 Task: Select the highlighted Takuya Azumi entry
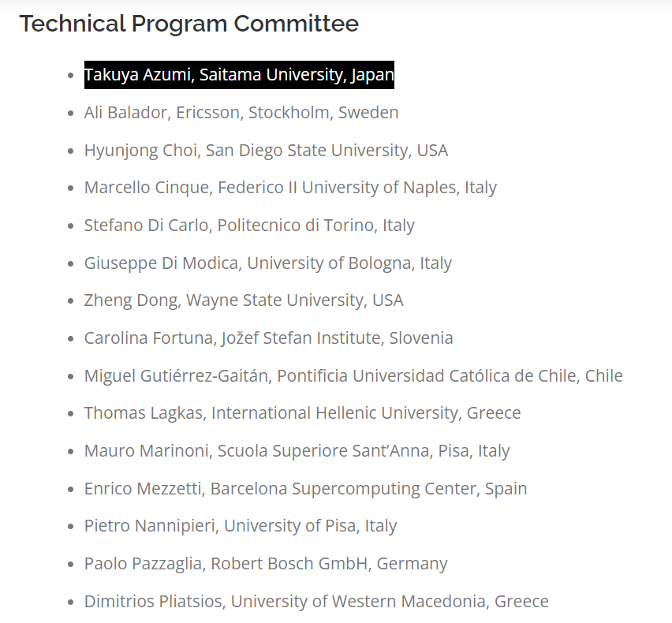[239, 75]
